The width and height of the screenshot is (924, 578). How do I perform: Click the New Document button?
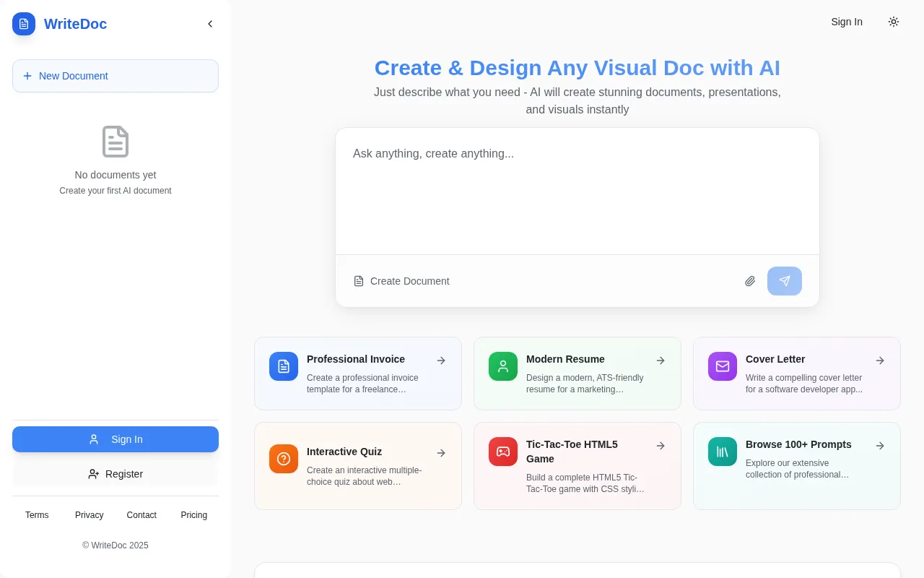point(115,76)
